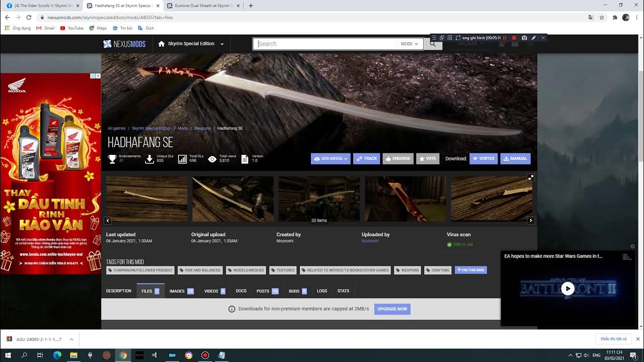The image size is (644, 362).
Task: Open a new browser tab
Action: tap(251, 6)
